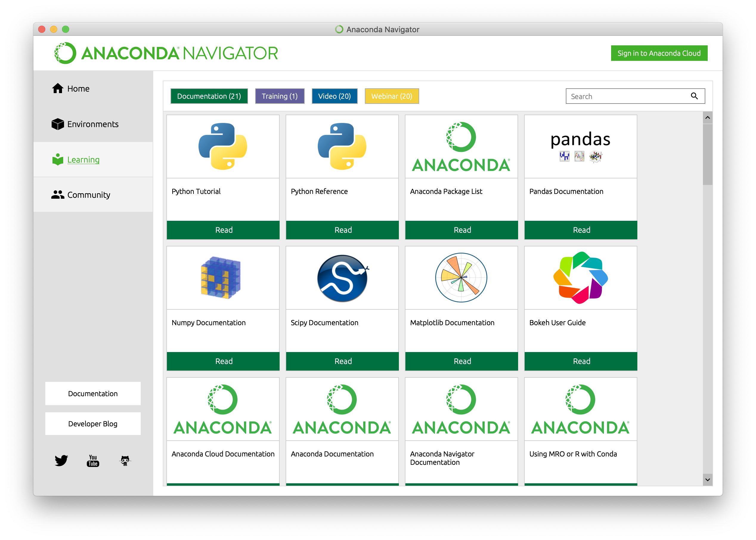This screenshot has height=540, width=756.
Task: Click the Anaconda Package List logo
Action: (x=461, y=147)
